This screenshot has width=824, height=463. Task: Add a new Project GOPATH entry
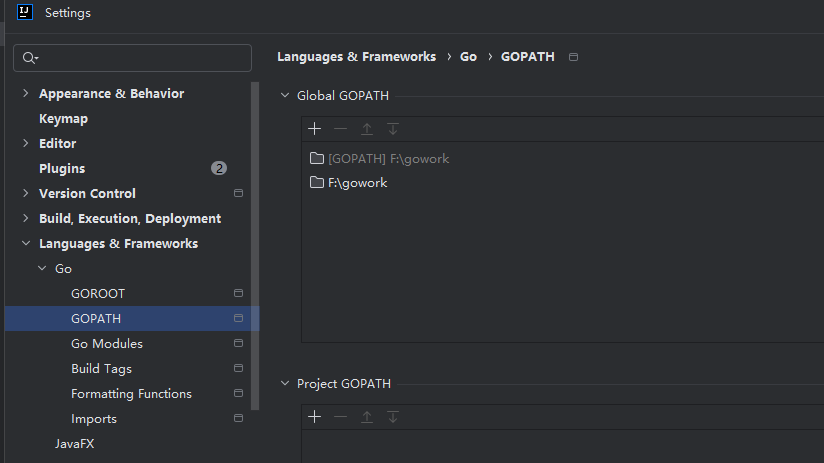point(314,417)
